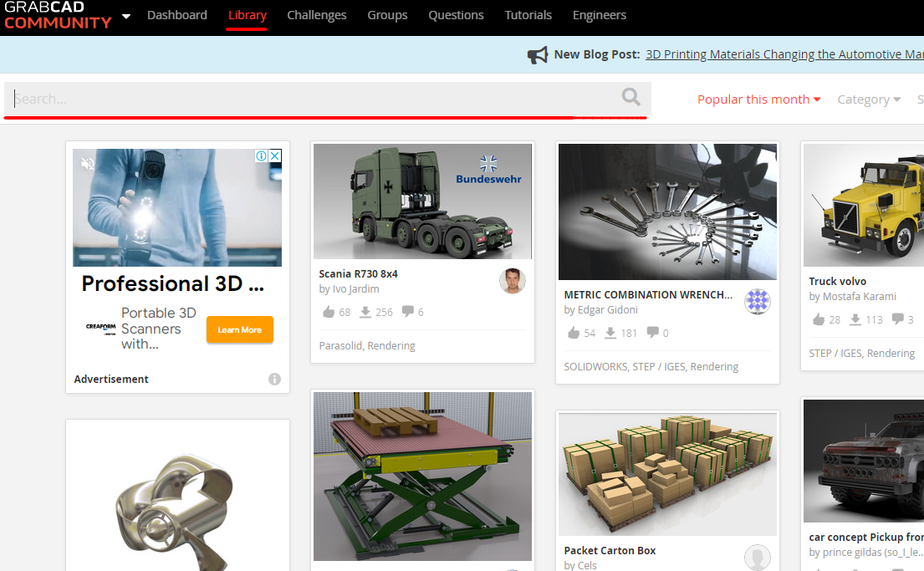Click the Learn More ad button
Screen dimensions: 924x571
pyautogui.click(x=239, y=329)
